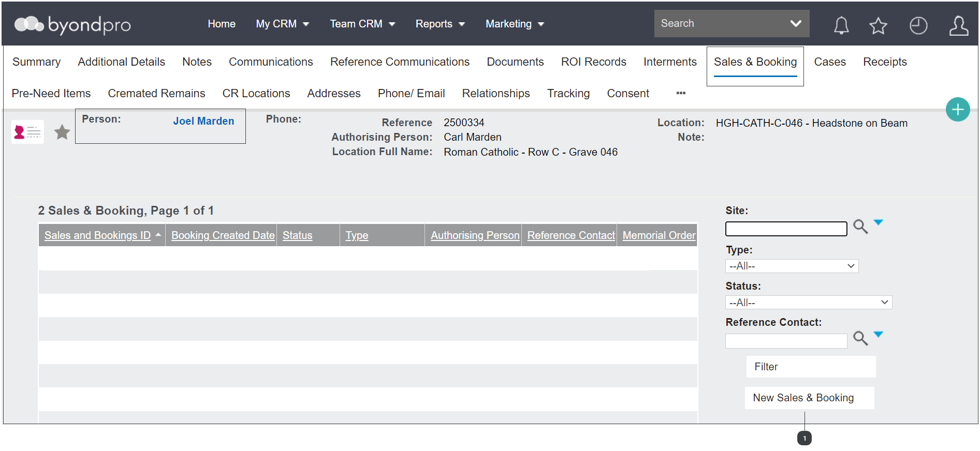The image size is (980, 451).
Task: Click New Sales & Booking button
Action: (x=810, y=398)
